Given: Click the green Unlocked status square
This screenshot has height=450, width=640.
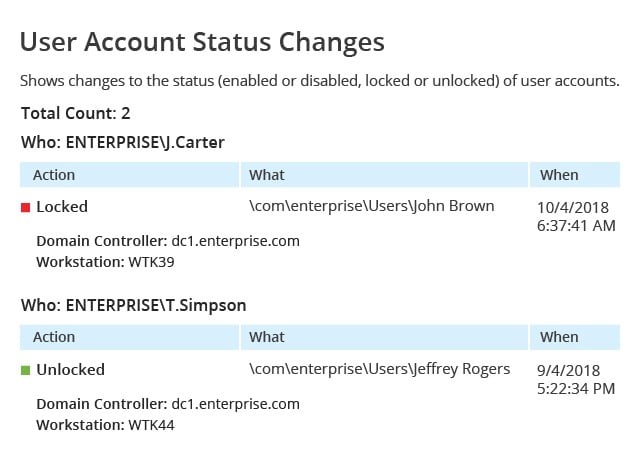Looking at the screenshot, I should click(x=25, y=370).
